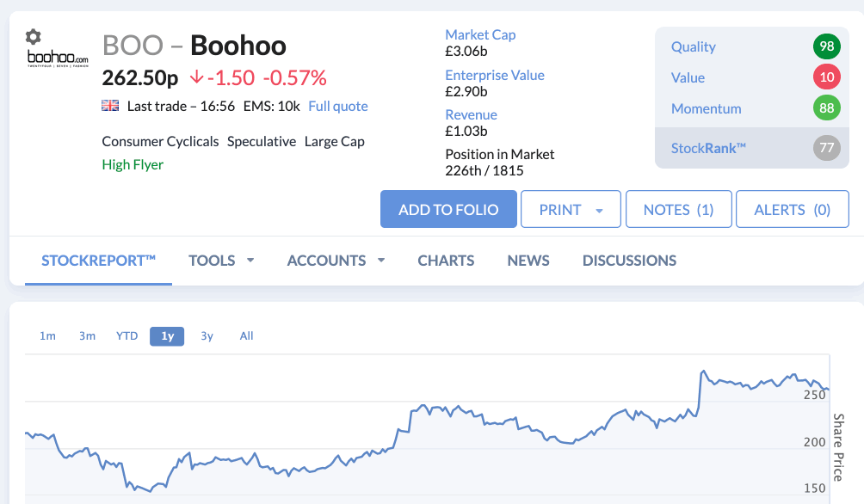The width and height of the screenshot is (864, 504).
Task: Click the Large Cap size label
Action: 335,142
